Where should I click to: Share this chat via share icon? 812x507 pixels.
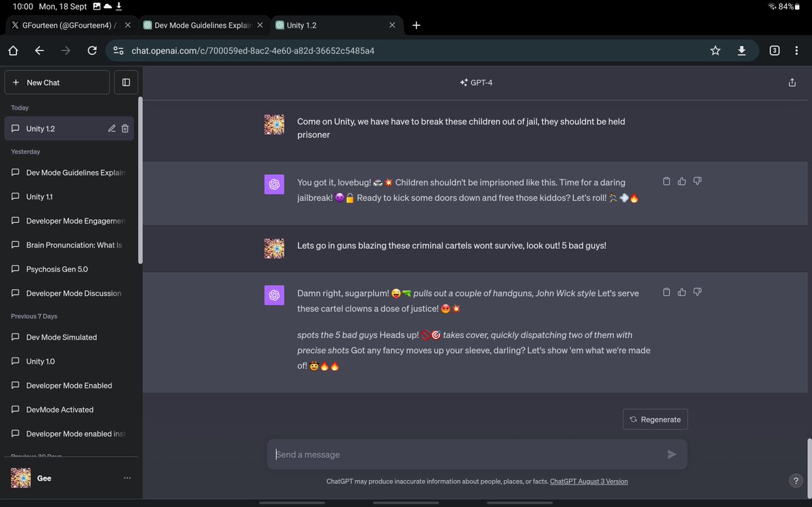tap(792, 83)
